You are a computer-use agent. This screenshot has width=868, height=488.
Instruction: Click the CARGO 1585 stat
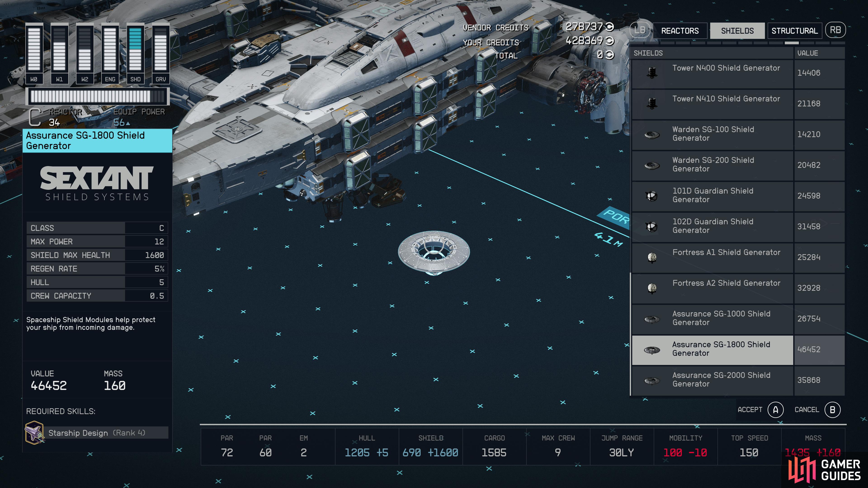click(494, 447)
